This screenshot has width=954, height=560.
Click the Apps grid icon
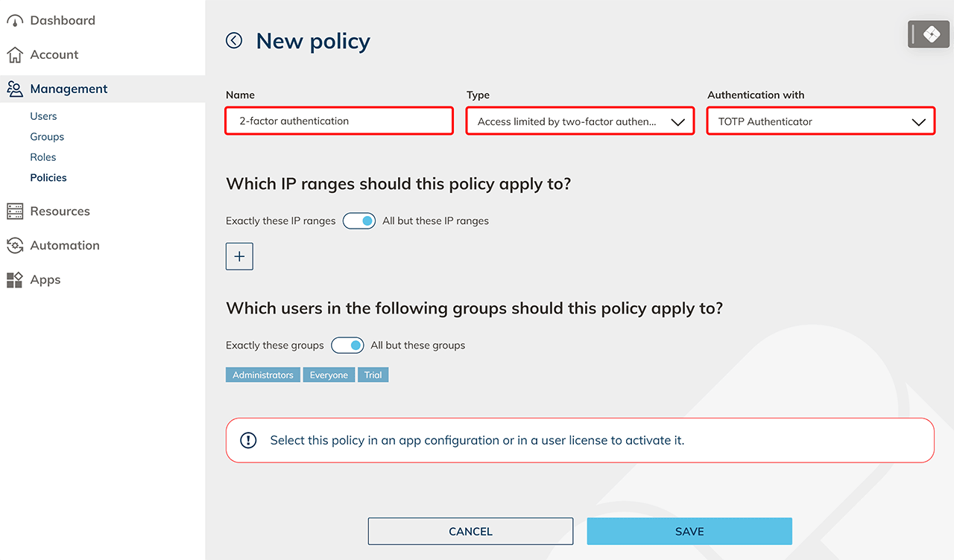(15, 280)
